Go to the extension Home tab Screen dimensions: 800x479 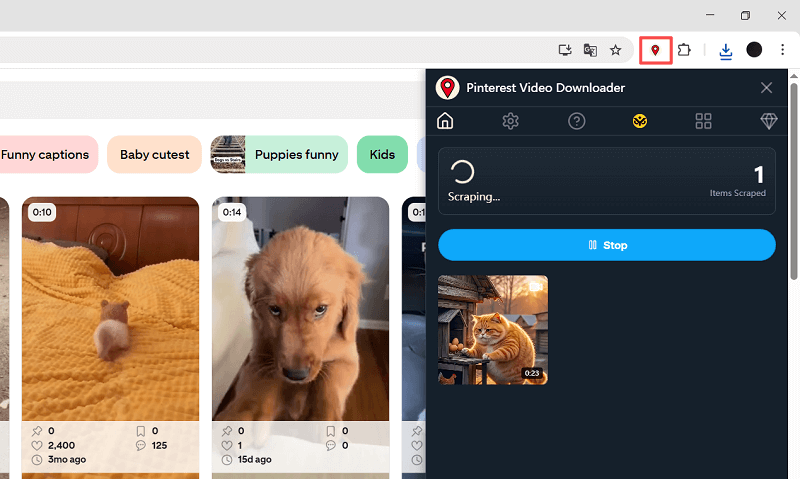(x=445, y=121)
